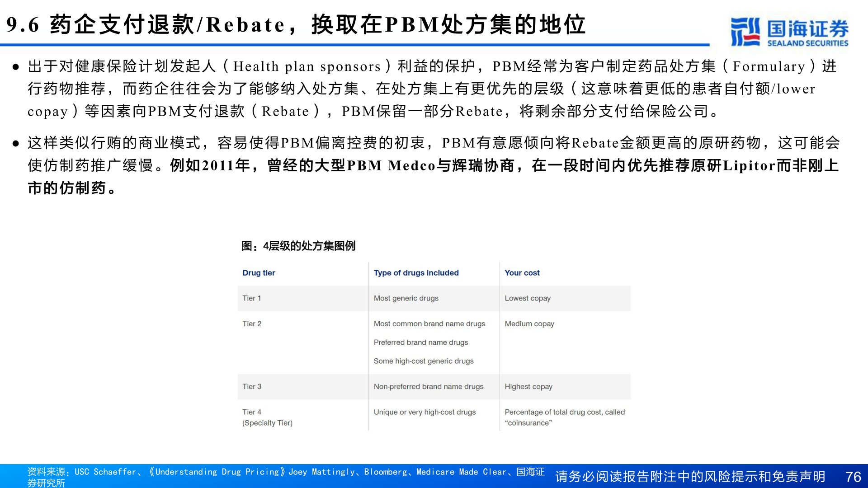
Task: Click 'Some high-cost generic drugs' text
Action: pyautogui.click(x=424, y=361)
